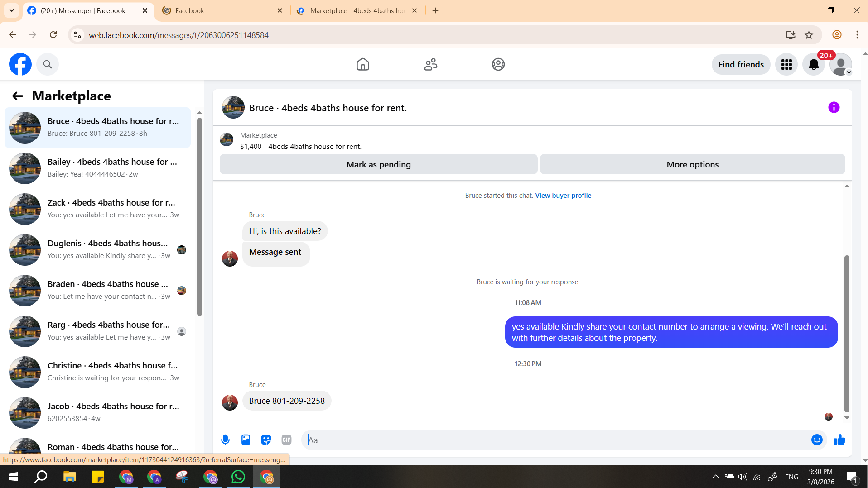Viewport: 868px width, 488px height.
Task: Click the conversation list scrollbar
Action: pyautogui.click(x=199, y=216)
